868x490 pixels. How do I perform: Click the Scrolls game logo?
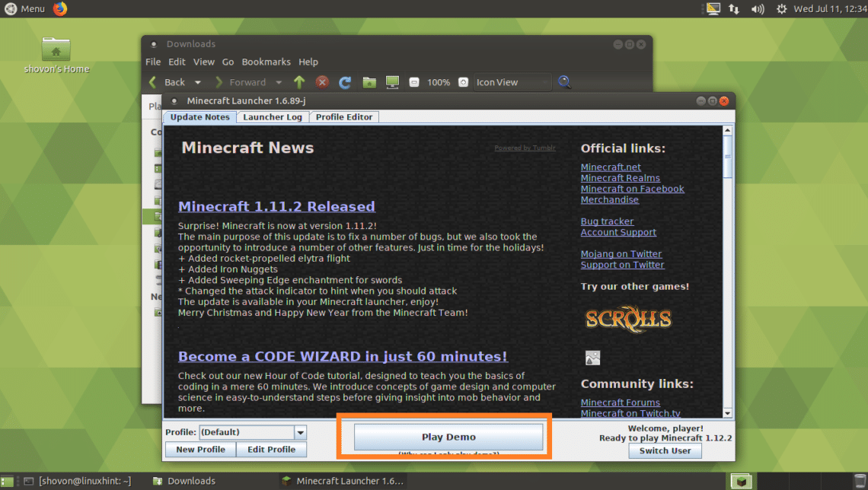(628, 319)
